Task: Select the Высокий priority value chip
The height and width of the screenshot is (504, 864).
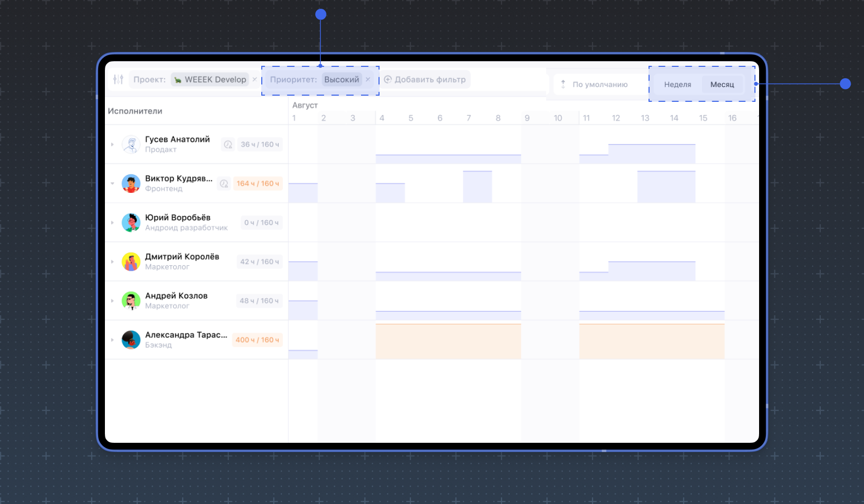Action: [x=341, y=80]
